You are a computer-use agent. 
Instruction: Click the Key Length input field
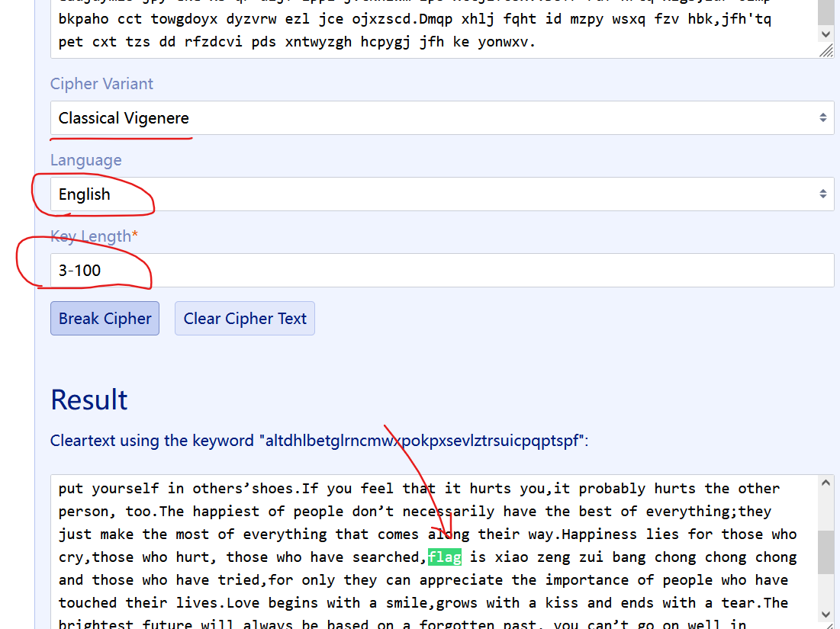point(442,271)
